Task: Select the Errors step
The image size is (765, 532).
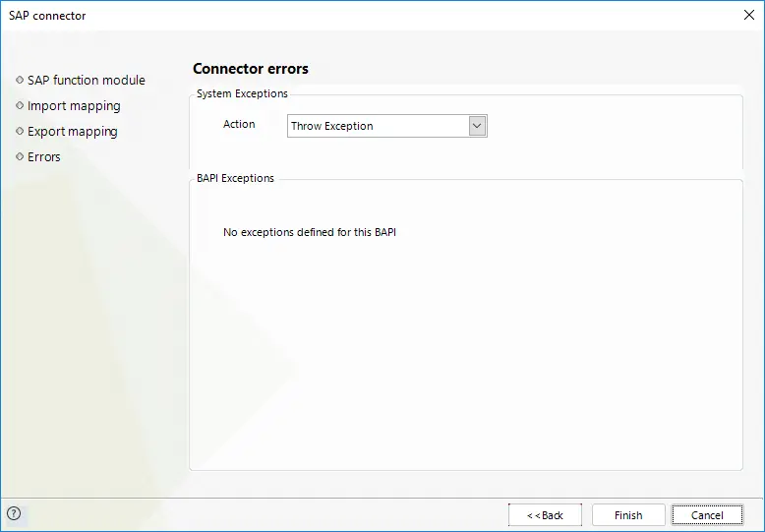Action: click(44, 156)
